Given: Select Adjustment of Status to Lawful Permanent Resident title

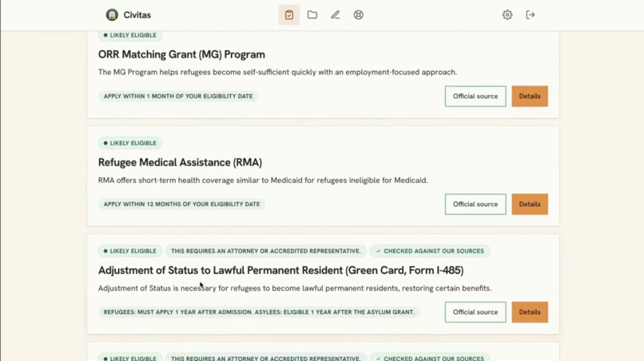Looking at the screenshot, I should (281, 270).
